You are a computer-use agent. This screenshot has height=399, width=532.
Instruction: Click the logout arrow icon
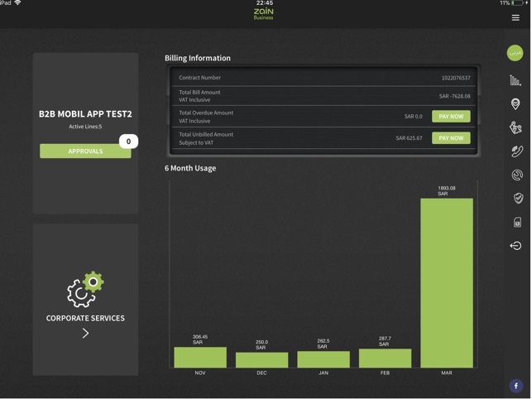tap(515, 246)
